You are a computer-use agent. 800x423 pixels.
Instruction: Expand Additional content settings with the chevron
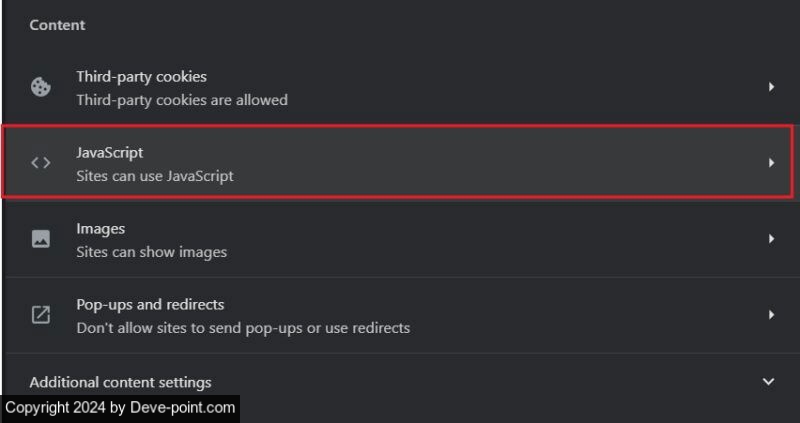click(x=769, y=382)
